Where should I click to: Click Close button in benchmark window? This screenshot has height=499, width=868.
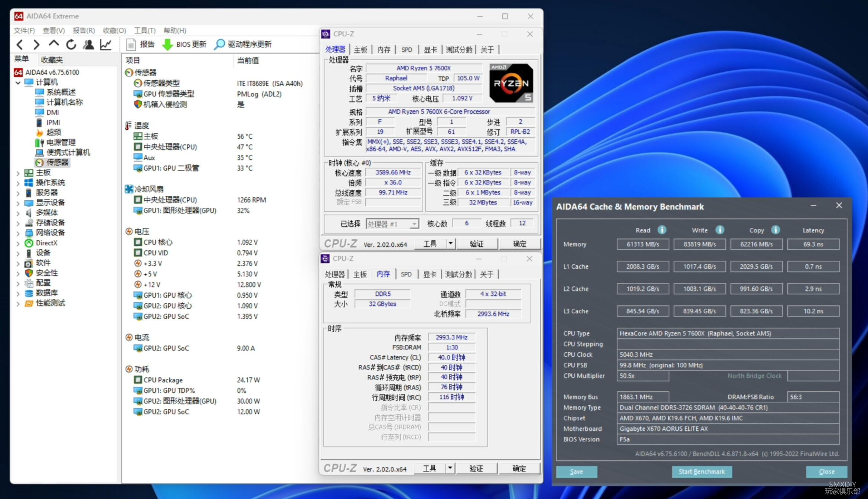(x=826, y=472)
